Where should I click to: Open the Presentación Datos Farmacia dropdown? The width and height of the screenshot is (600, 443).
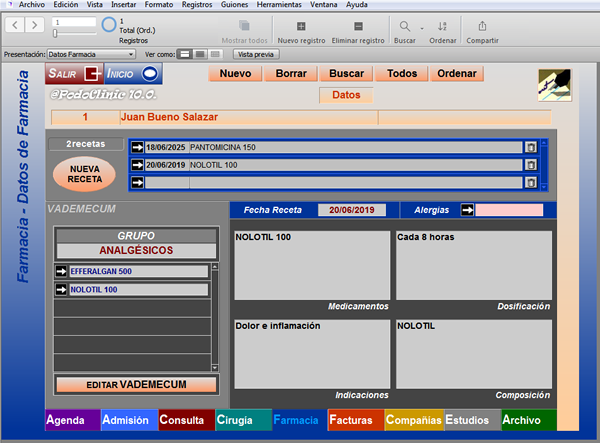[x=91, y=54]
